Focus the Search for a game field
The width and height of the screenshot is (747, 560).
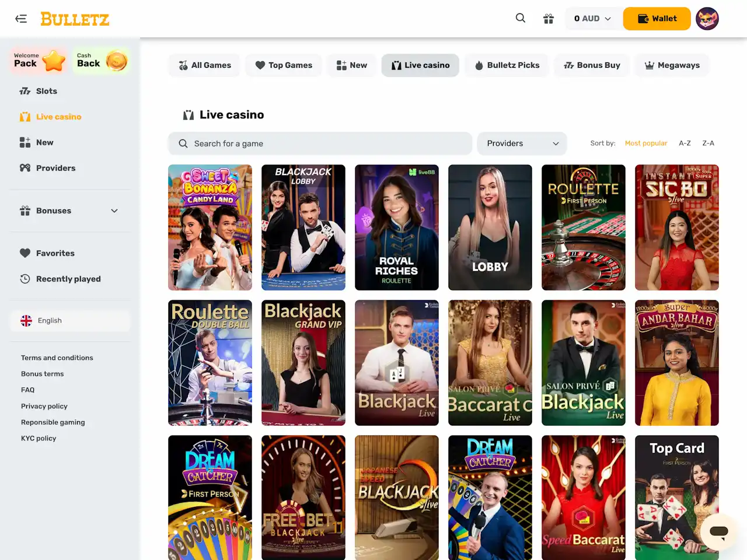tap(320, 143)
